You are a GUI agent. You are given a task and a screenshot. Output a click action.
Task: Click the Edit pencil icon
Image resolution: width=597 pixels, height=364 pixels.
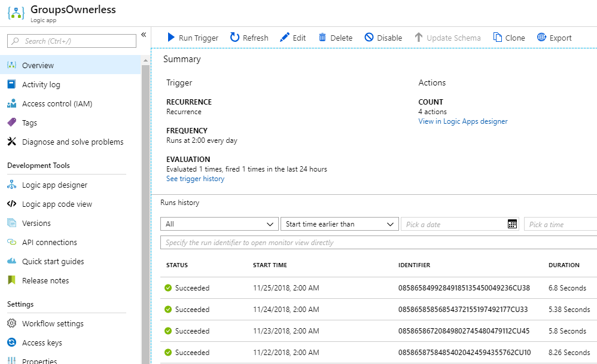[285, 38]
